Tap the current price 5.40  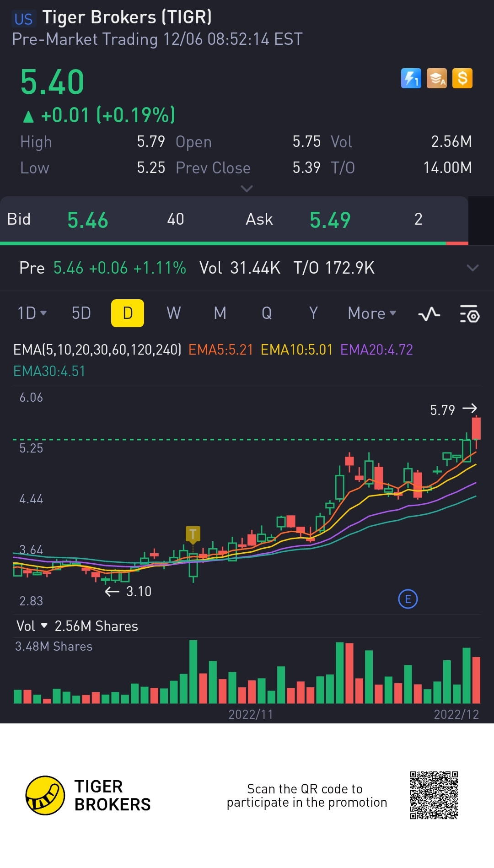tap(52, 82)
